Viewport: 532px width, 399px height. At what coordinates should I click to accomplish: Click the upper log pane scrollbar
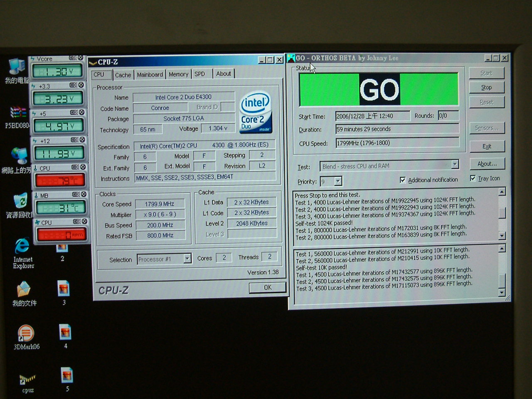[502, 214]
